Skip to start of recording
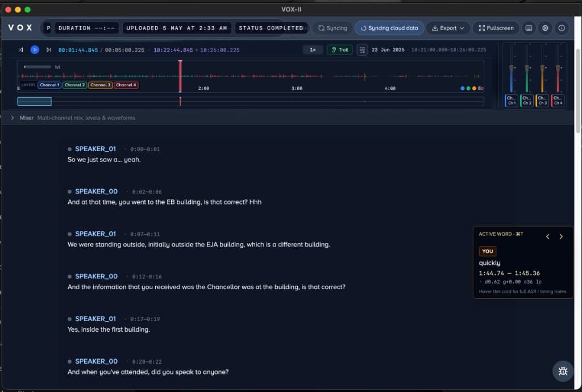 click(21, 49)
